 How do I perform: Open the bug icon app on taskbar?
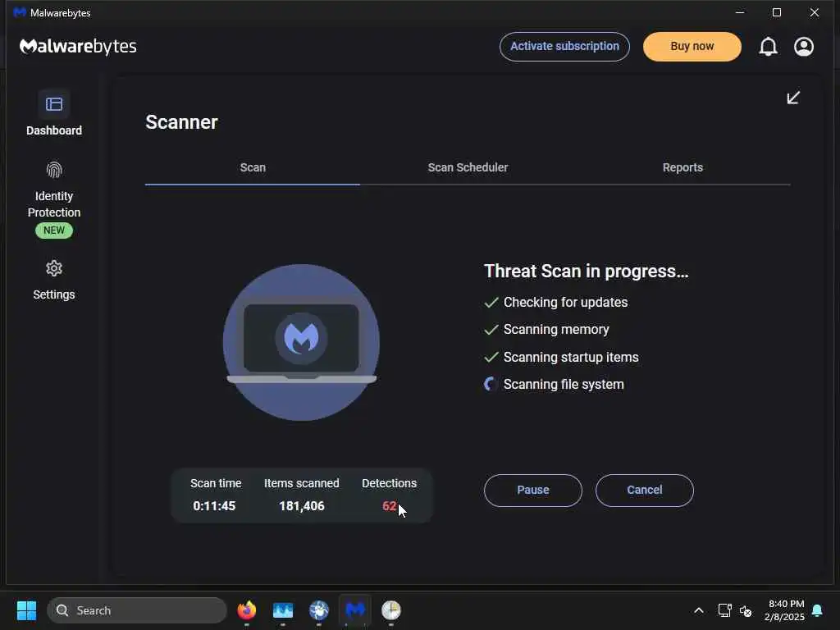tap(319, 610)
